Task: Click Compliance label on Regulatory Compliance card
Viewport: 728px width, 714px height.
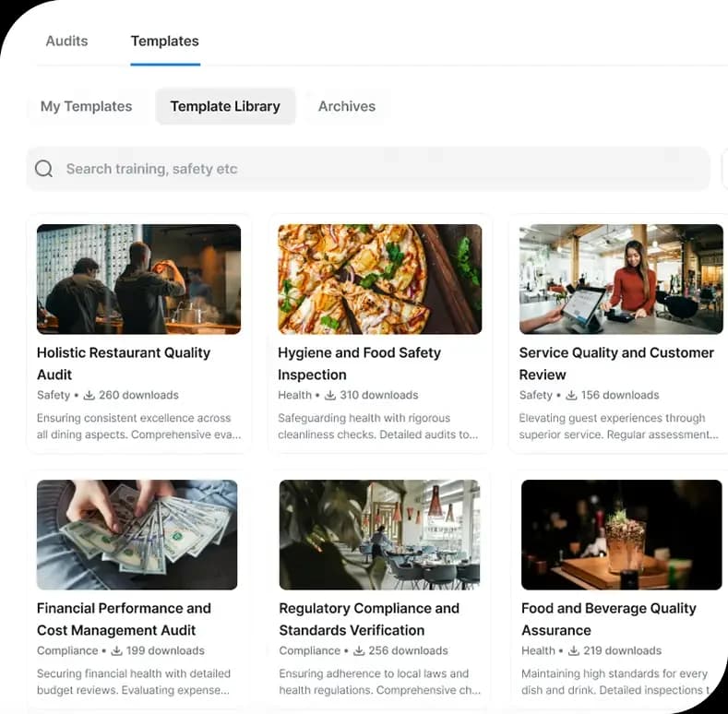Action: pyautogui.click(x=310, y=651)
